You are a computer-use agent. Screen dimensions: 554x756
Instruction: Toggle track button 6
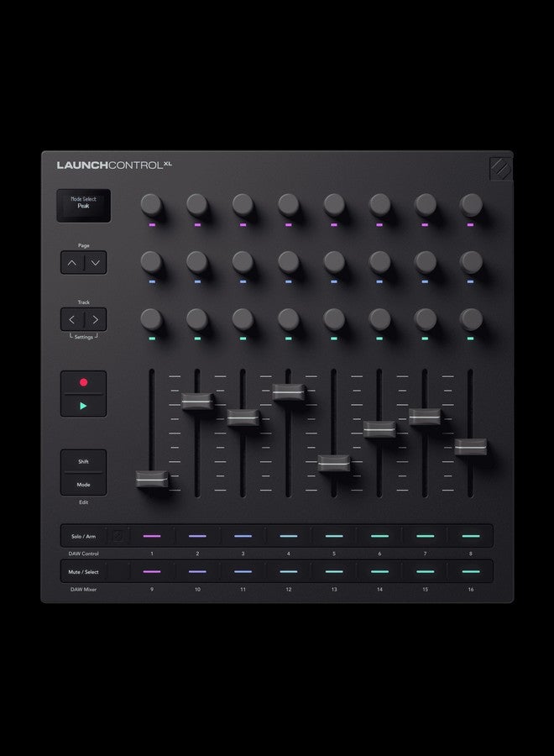[379, 536]
